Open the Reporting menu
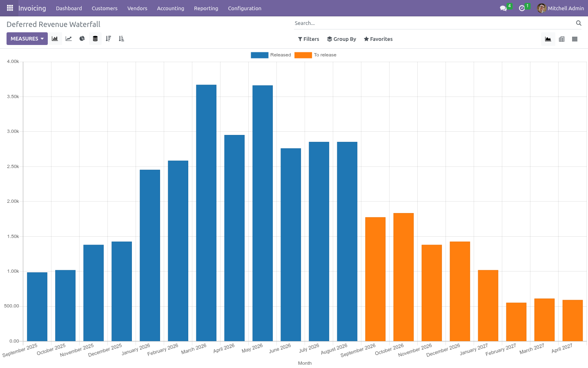Image resolution: width=588 pixels, height=368 pixels. (x=206, y=8)
